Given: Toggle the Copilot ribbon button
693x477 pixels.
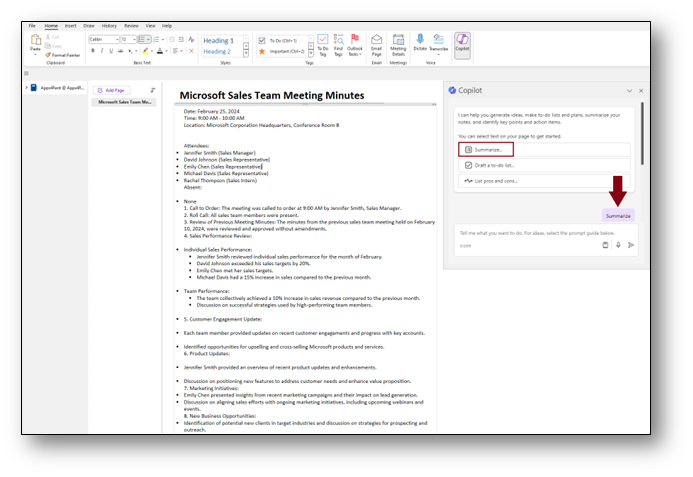Looking at the screenshot, I should 462,45.
